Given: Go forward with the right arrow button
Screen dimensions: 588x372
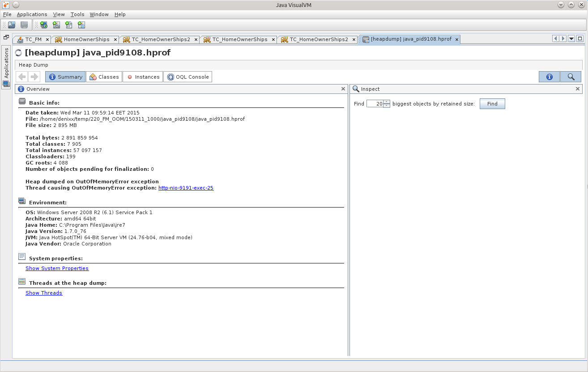Looking at the screenshot, I should [x=34, y=77].
